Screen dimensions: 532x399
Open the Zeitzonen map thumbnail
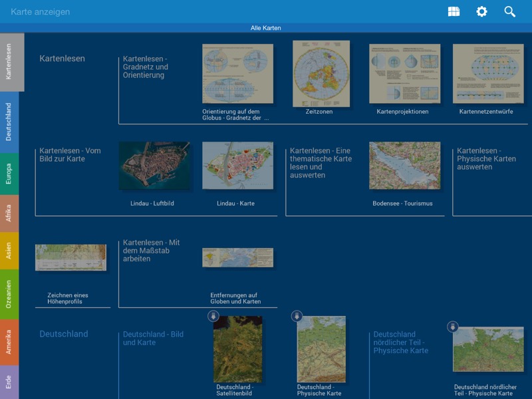(321, 74)
